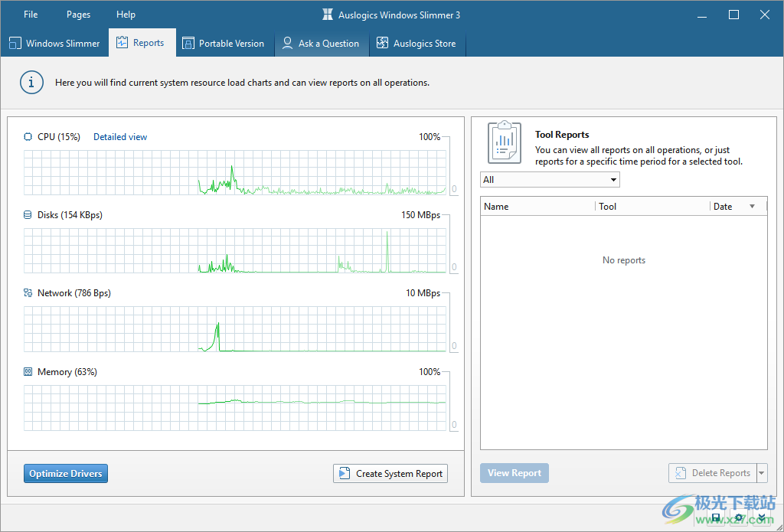Viewport: 784px width, 532px height.
Task: Click the CPU chip icon
Action: pos(28,137)
